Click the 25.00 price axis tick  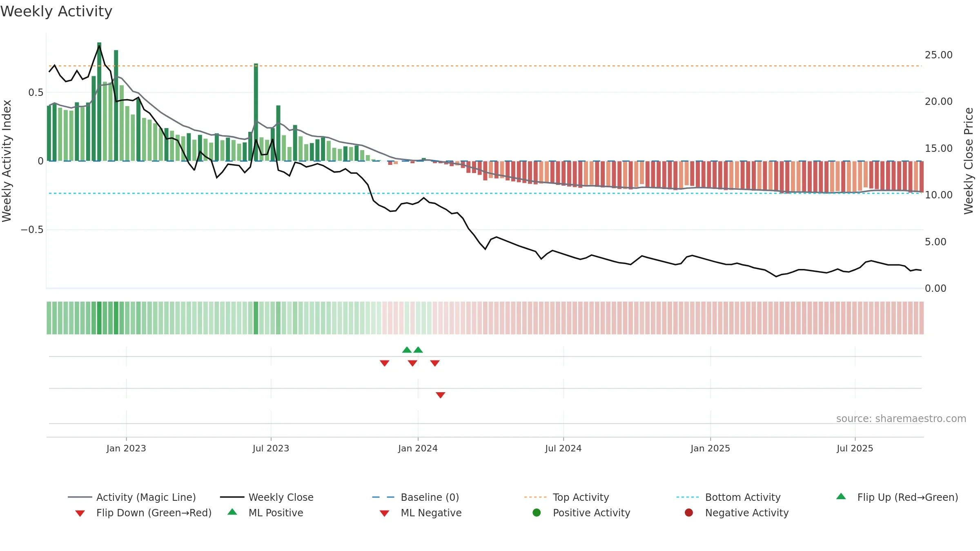[x=938, y=55]
